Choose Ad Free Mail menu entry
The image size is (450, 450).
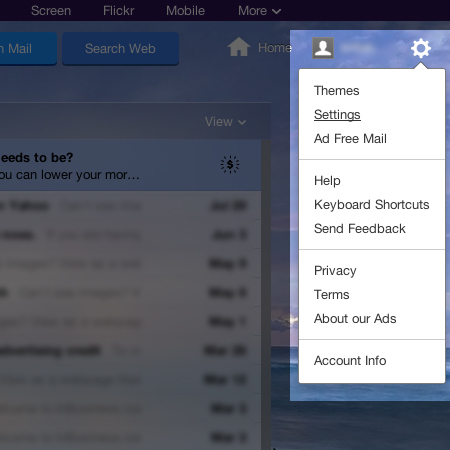tap(350, 139)
